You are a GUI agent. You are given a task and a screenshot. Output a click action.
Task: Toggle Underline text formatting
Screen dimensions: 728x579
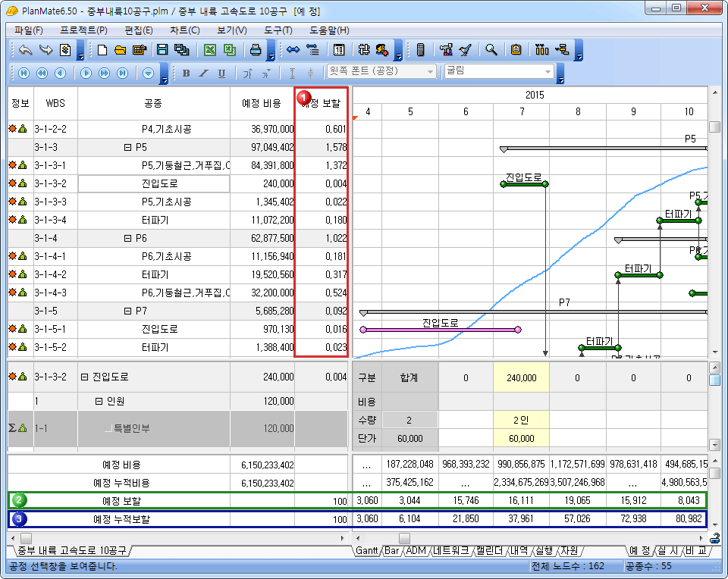pos(221,73)
